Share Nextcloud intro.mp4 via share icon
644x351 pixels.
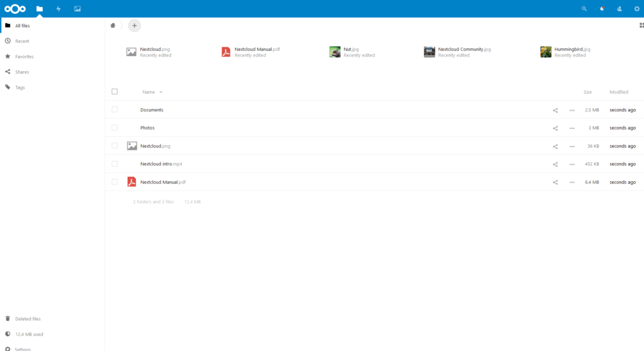[555, 164]
